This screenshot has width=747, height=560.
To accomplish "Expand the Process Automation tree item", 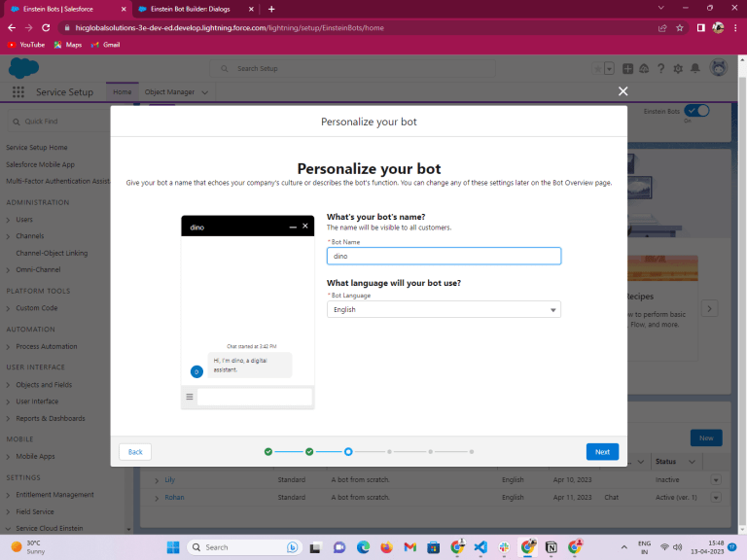I will click(8, 347).
